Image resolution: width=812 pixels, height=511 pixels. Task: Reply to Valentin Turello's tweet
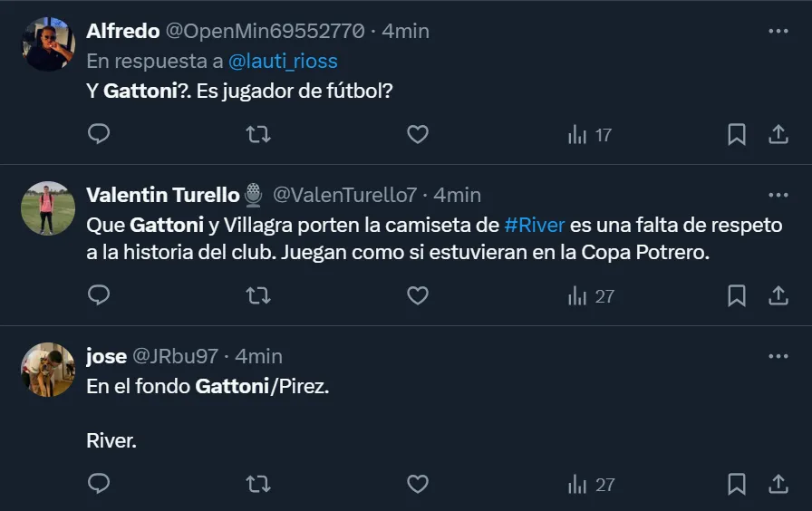99,295
